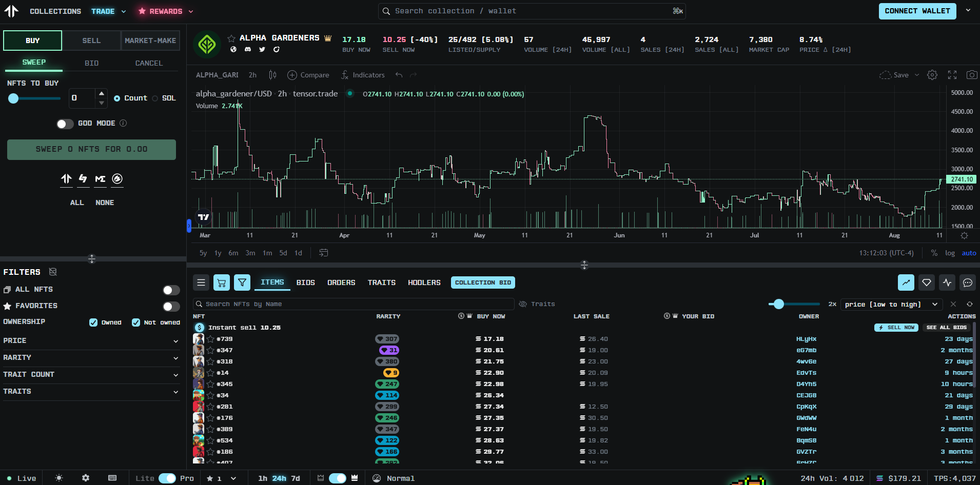Click the heart favorites icon
The height and width of the screenshot is (485, 980).
(927, 282)
